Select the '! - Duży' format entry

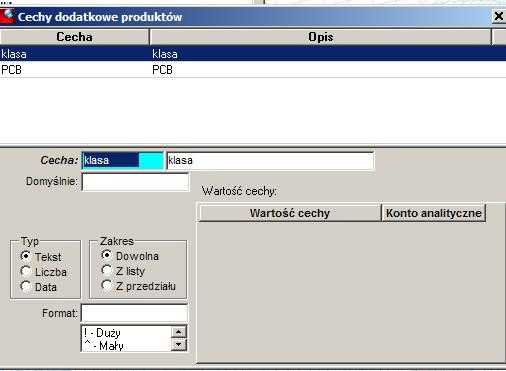(127, 332)
